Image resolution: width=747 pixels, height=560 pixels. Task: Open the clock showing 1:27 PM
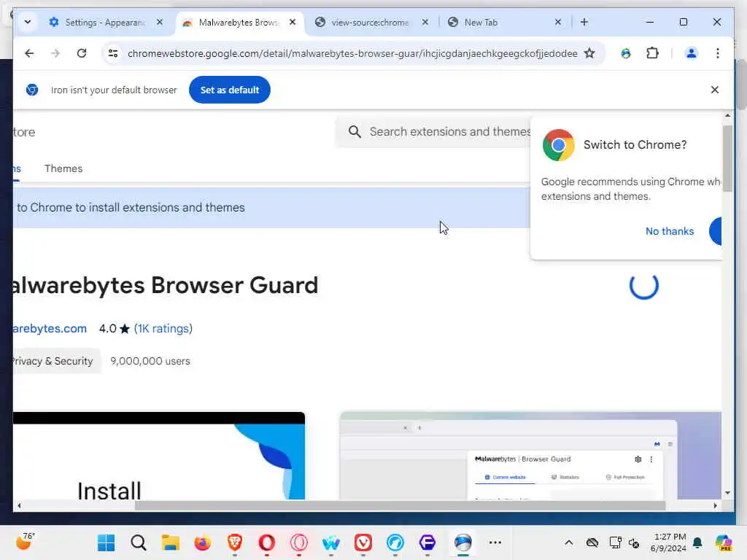click(669, 542)
